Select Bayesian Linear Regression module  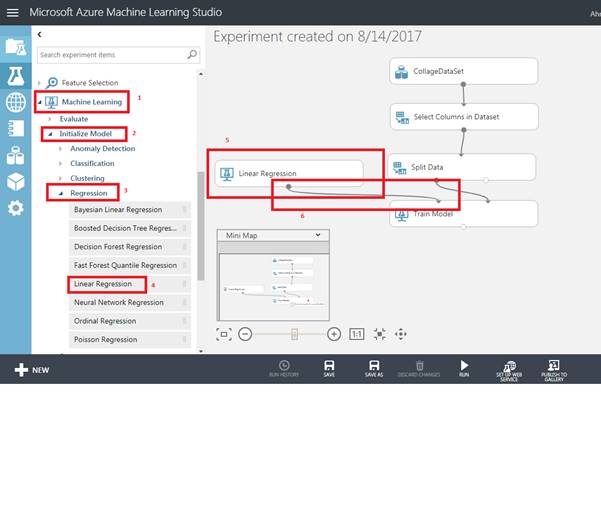pos(130,210)
